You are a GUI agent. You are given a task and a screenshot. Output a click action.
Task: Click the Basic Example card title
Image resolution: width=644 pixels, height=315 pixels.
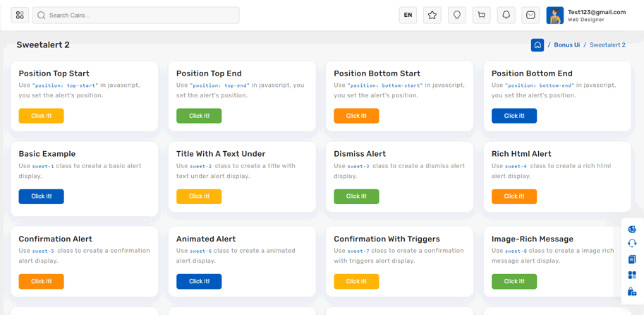coord(47,154)
